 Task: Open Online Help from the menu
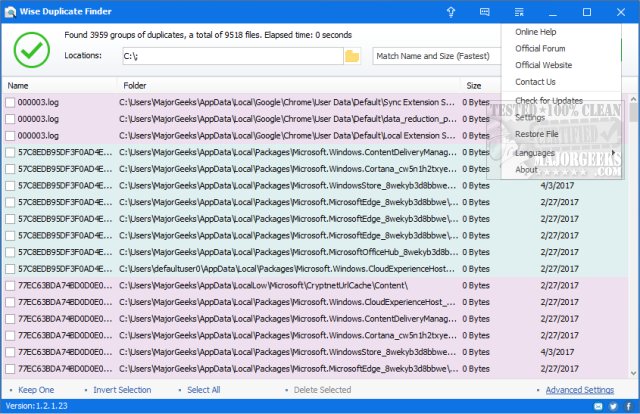[x=536, y=32]
